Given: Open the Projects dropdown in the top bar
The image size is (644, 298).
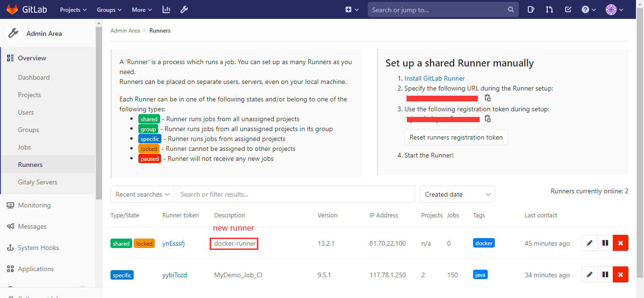Looking at the screenshot, I should point(73,9).
